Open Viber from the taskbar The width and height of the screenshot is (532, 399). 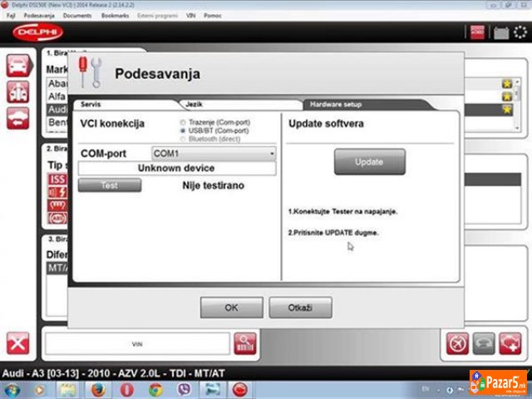185,390
